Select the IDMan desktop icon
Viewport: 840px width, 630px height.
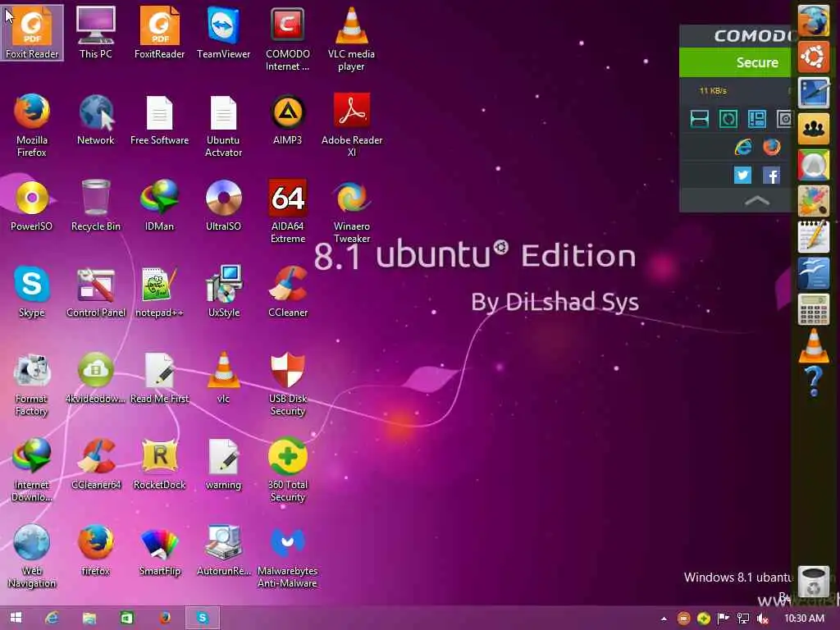click(x=160, y=205)
